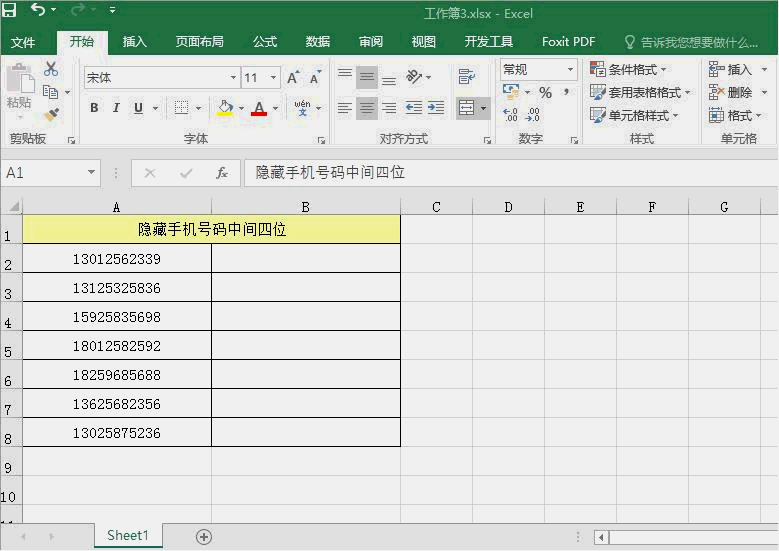Open the Foxit PDF tab
The height and width of the screenshot is (551, 779).
point(568,42)
